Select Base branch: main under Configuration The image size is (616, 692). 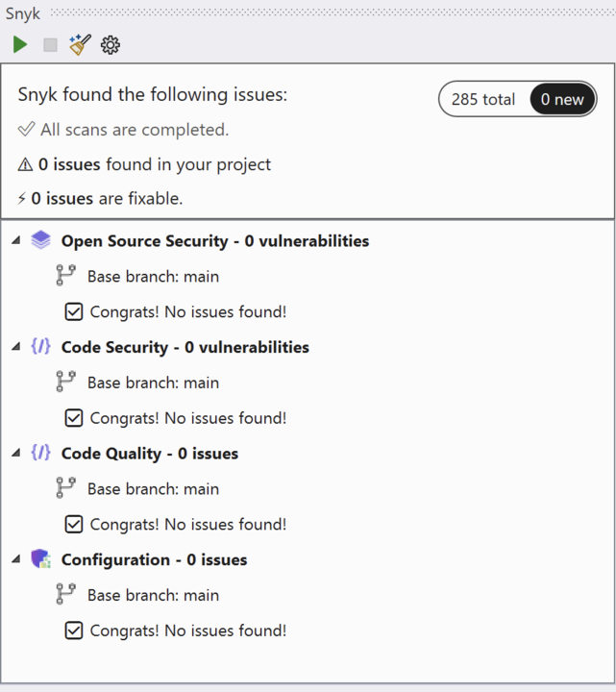[153, 595]
